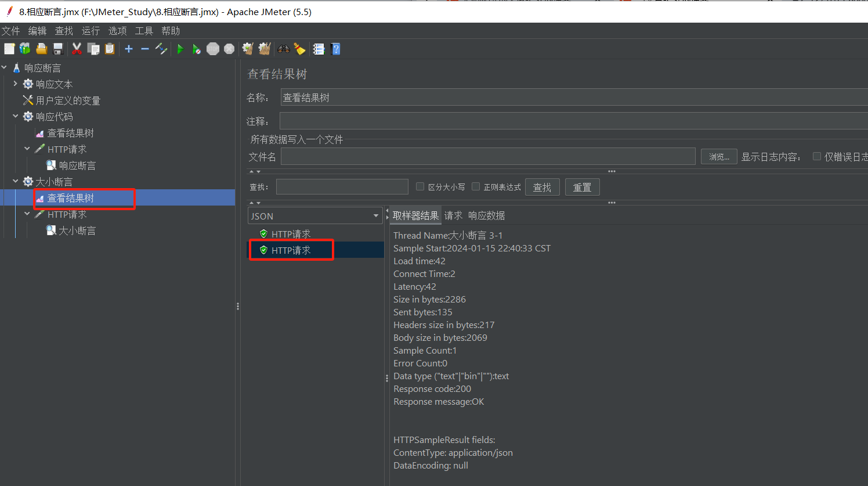Shut down test threads with X icon
The image size is (868, 486).
coord(229,49)
